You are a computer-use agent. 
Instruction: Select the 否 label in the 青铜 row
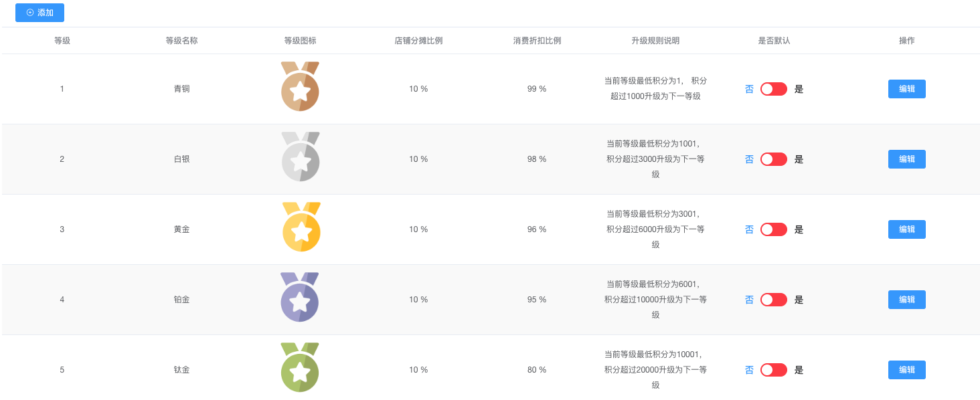[x=749, y=89]
